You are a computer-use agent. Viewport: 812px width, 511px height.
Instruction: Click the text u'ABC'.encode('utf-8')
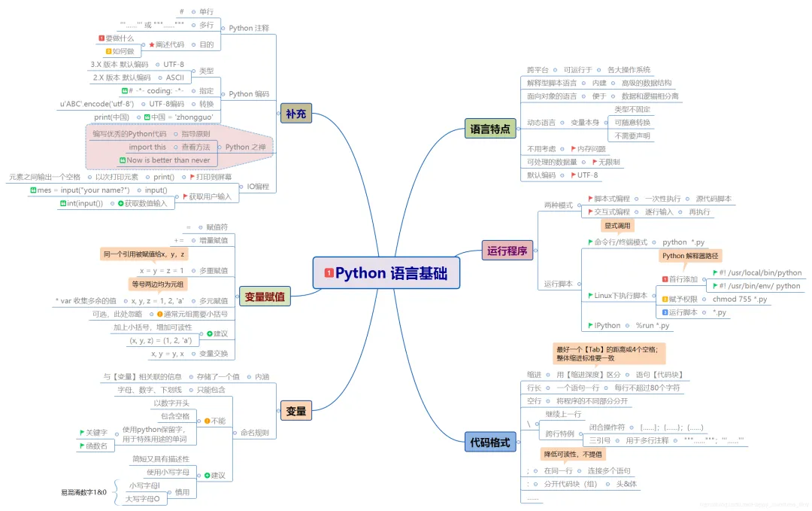click(97, 104)
